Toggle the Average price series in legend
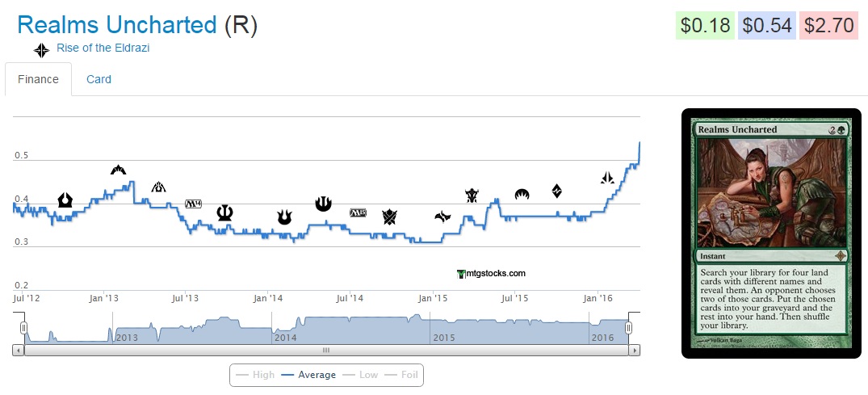The width and height of the screenshot is (868, 395). 308,375
